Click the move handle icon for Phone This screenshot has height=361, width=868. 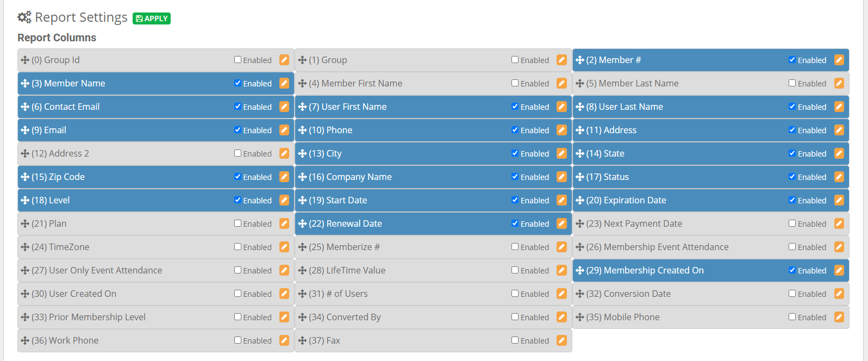tap(303, 130)
